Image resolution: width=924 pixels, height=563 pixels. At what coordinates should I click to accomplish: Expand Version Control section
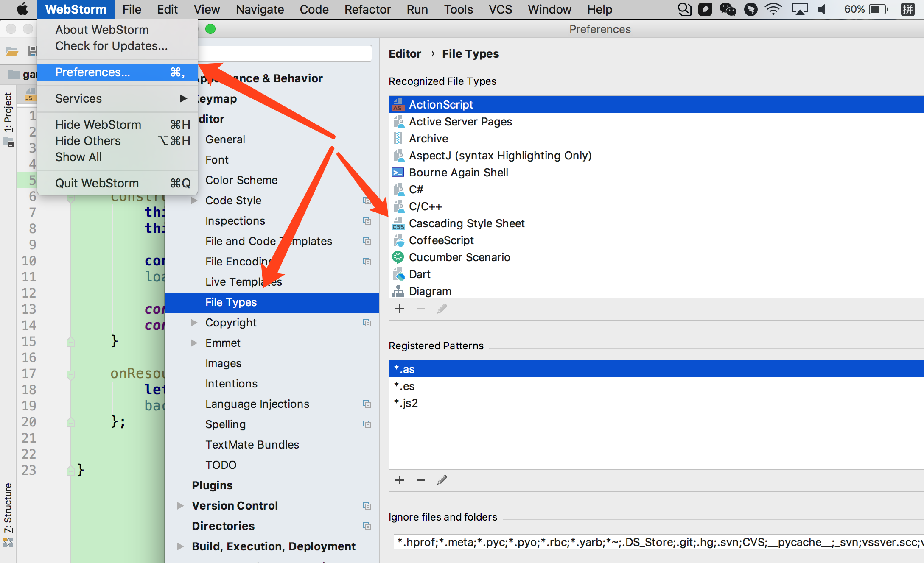pyautogui.click(x=181, y=506)
